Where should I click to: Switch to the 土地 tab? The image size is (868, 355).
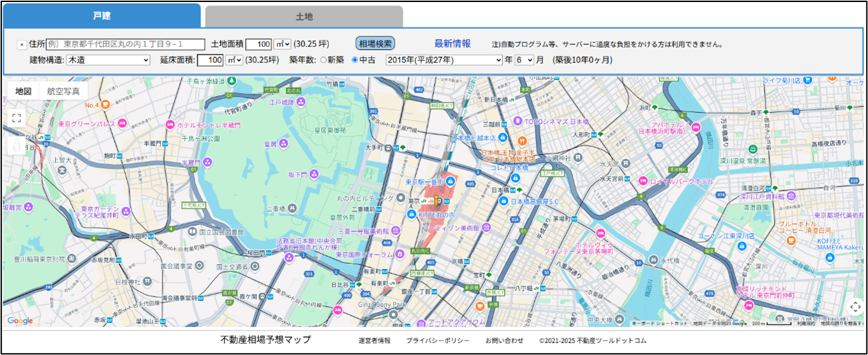pyautogui.click(x=304, y=17)
